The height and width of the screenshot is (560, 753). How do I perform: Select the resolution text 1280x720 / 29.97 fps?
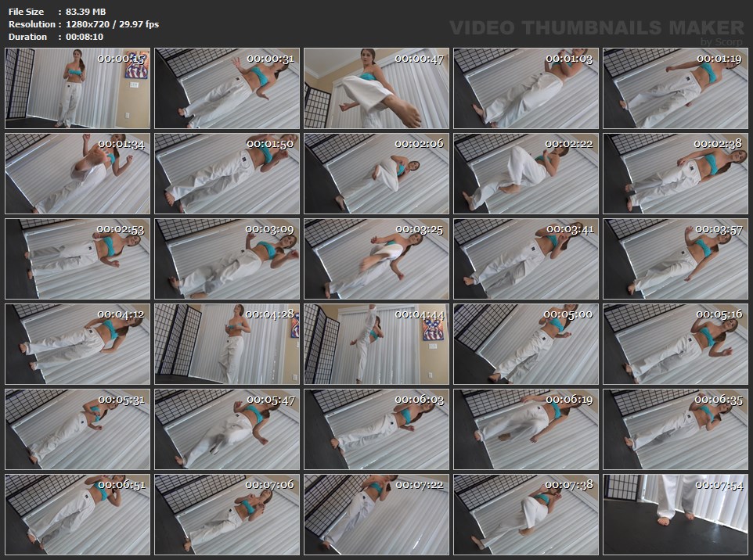[x=112, y=24]
